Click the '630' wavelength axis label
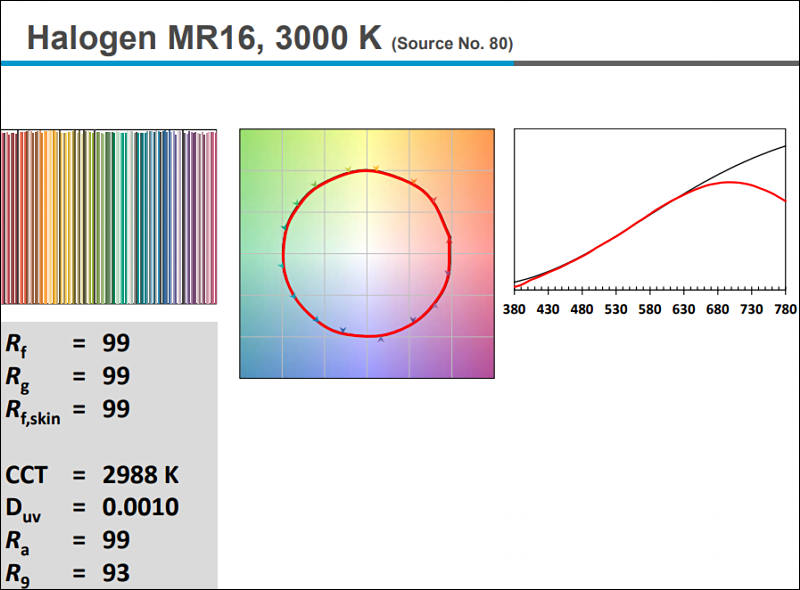Screen dimensions: 800x590 (684, 309)
